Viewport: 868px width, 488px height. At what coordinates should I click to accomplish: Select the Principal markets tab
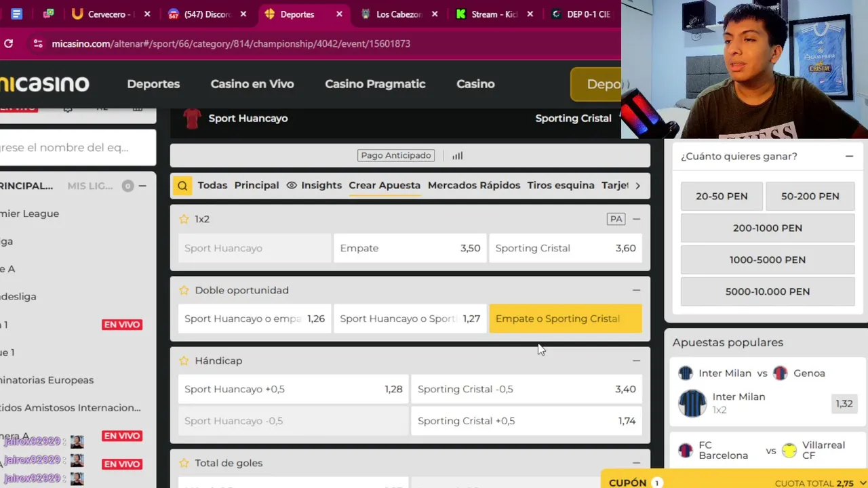[x=256, y=185]
